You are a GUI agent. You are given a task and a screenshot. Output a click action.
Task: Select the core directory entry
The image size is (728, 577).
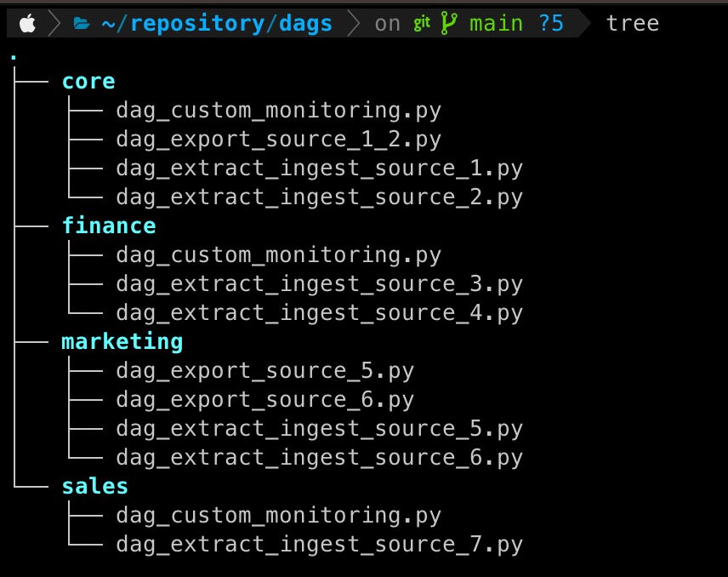click(x=88, y=82)
